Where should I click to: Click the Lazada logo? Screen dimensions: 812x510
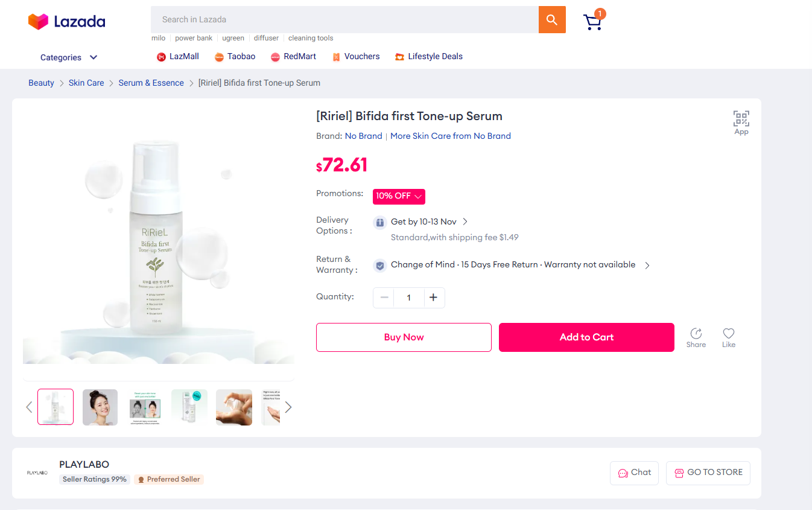coord(67,22)
